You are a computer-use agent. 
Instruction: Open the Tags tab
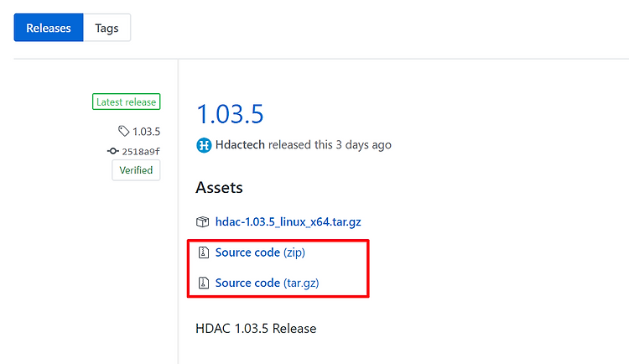tap(107, 28)
